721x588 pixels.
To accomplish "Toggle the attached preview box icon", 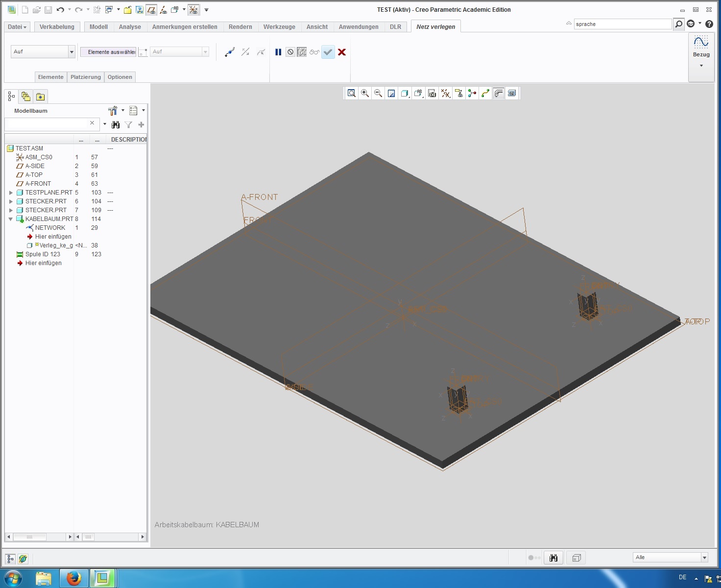I will pyautogui.click(x=302, y=52).
